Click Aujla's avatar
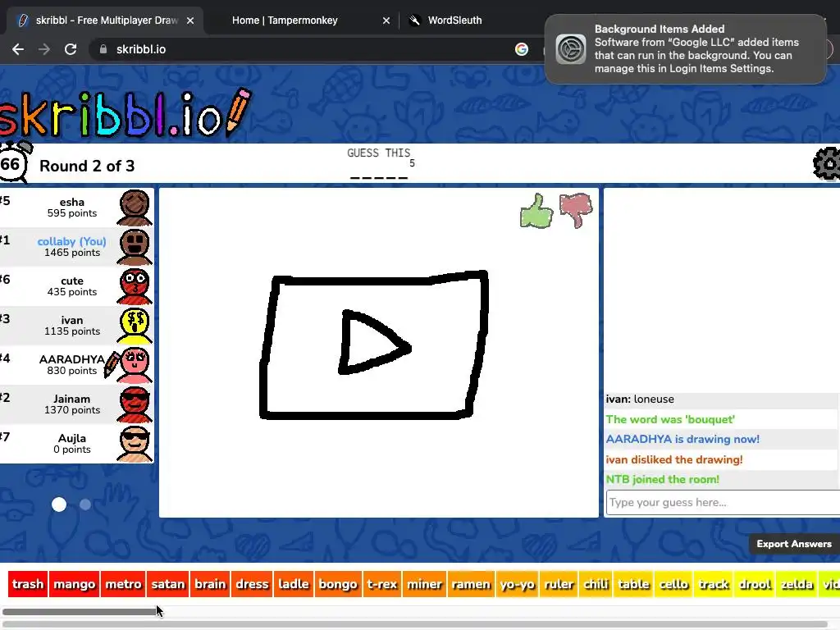Viewport: 840px width, 630px height. (135, 444)
